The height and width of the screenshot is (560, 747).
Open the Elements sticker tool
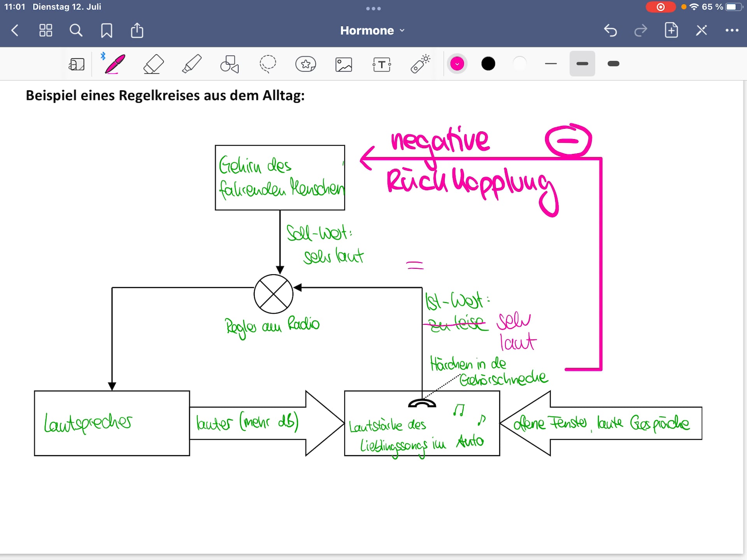click(x=306, y=64)
